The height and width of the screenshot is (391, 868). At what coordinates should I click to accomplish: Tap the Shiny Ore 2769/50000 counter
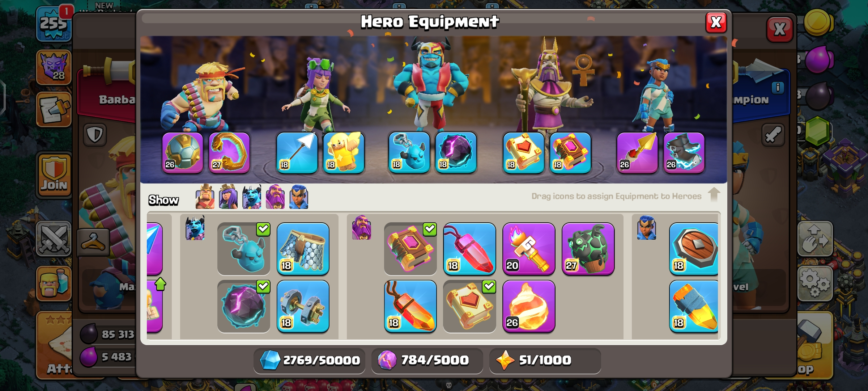[310, 361]
